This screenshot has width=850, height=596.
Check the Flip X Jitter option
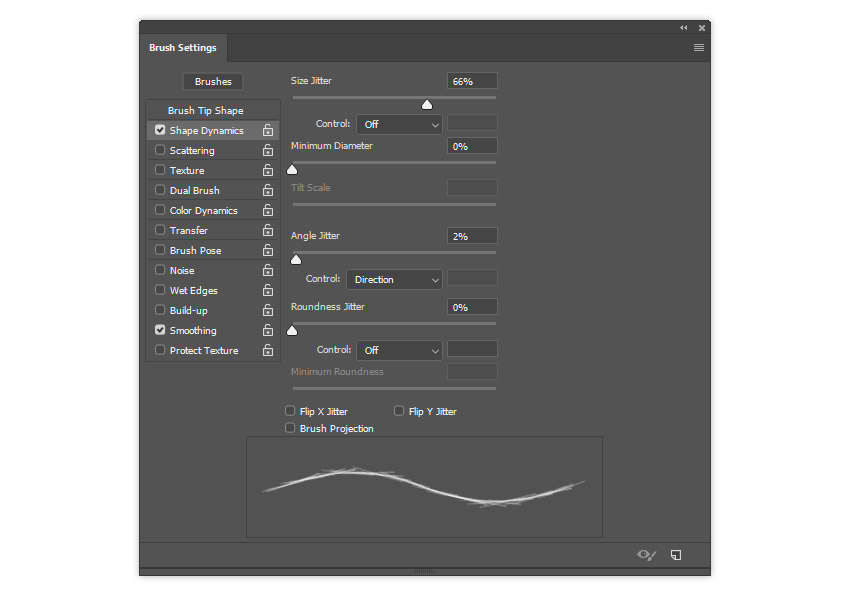click(290, 411)
